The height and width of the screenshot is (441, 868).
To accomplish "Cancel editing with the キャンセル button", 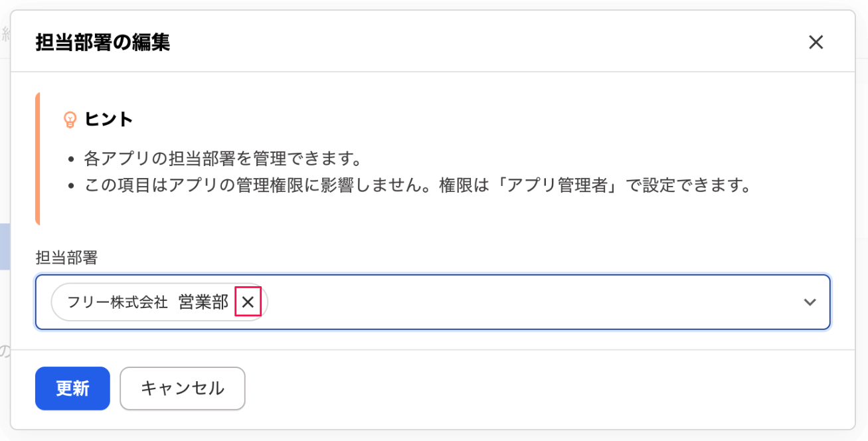I will tap(183, 389).
